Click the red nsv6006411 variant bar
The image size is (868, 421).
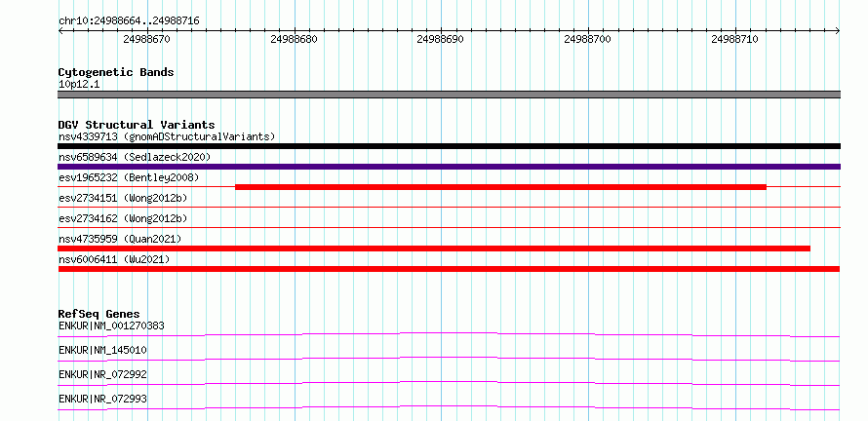pyautogui.click(x=449, y=269)
